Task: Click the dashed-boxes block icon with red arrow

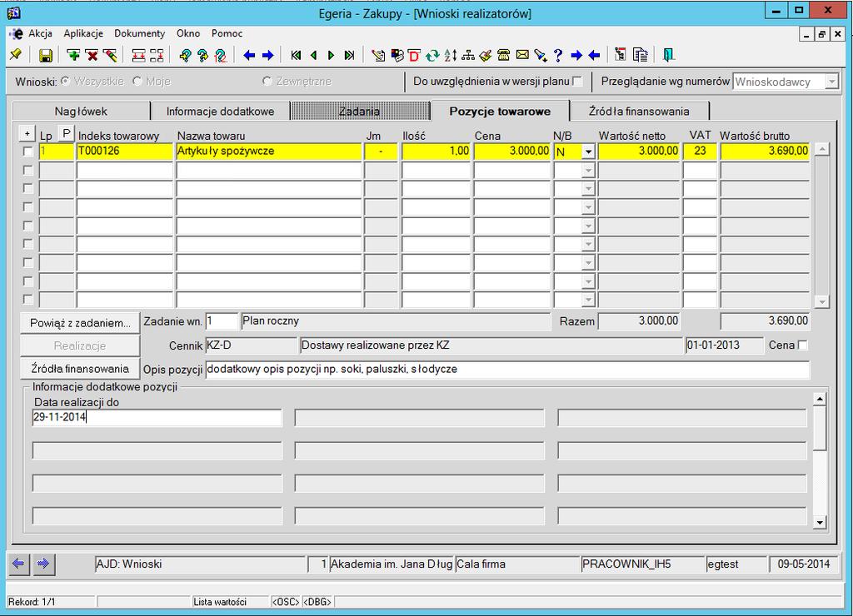Action: (157, 55)
